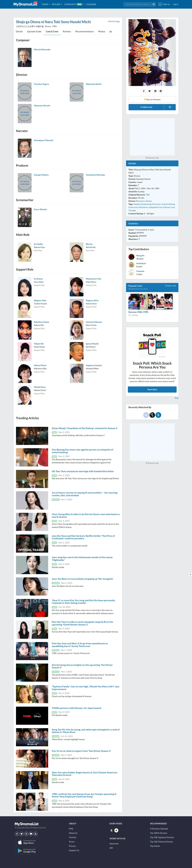This screenshot has width=192, height=868.
Task: Click the TBS network link
Action: 148,194
